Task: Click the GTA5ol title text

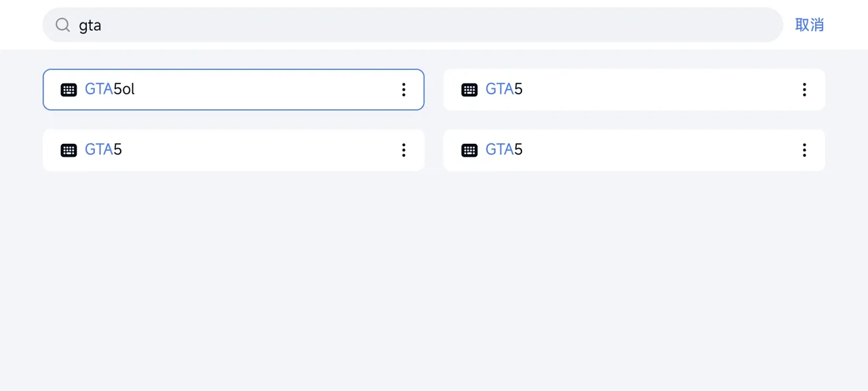Action: pyautogui.click(x=110, y=89)
